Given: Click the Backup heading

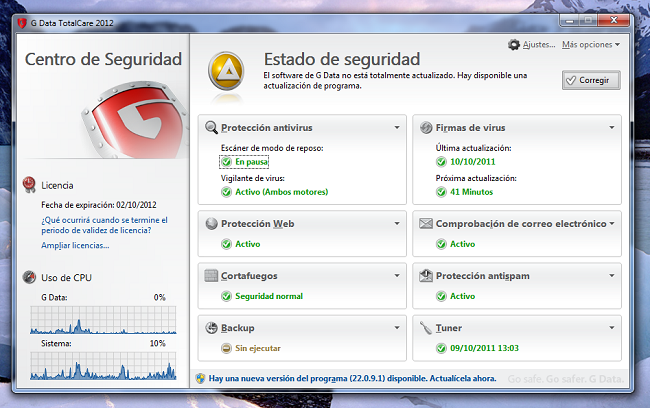Looking at the screenshot, I should coord(238,328).
